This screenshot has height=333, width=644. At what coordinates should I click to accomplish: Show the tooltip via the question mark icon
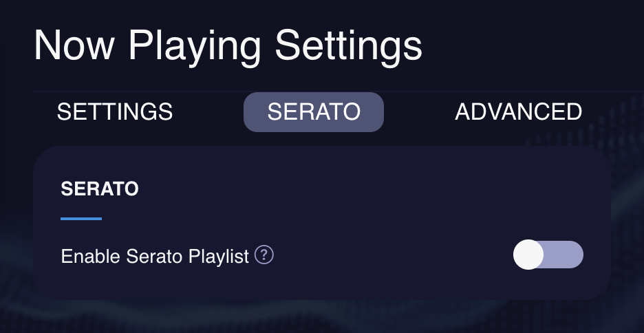coord(264,255)
